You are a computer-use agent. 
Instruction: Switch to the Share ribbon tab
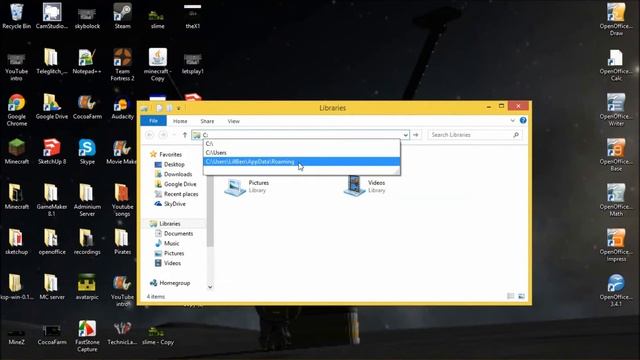[207, 121]
